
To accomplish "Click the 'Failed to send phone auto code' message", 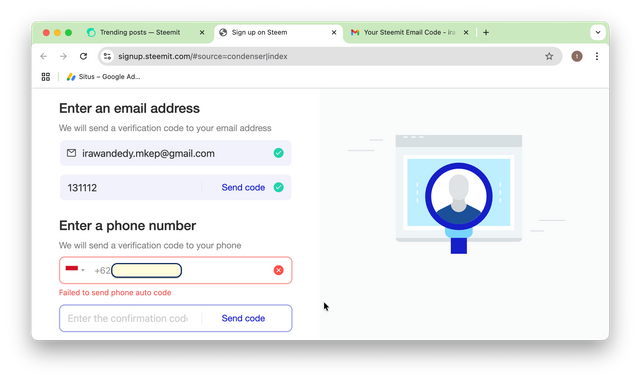I will tap(115, 292).
